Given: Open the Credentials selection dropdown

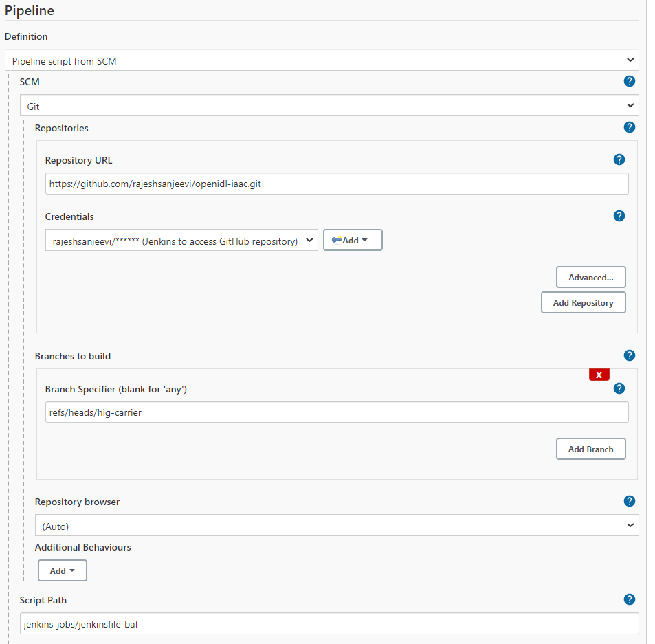Looking at the screenshot, I should pyautogui.click(x=181, y=240).
